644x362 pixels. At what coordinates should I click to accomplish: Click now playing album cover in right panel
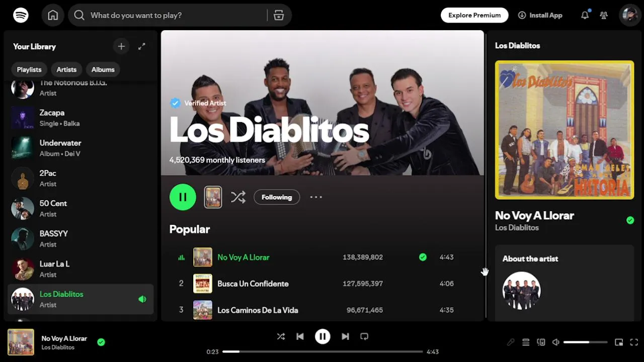click(x=565, y=130)
